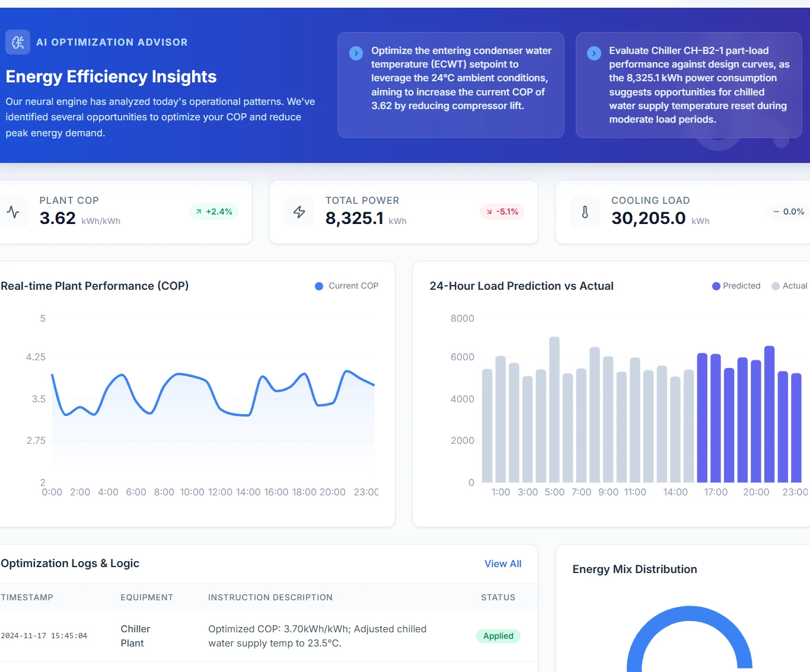This screenshot has width=810, height=672.
Task: Click the Cooling Load thermometer icon
Action: pos(585,212)
